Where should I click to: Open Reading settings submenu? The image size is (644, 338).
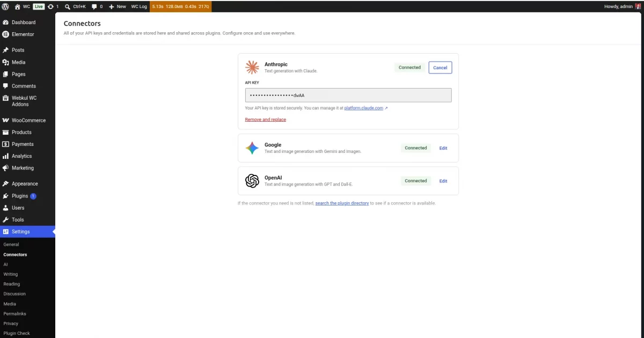tap(12, 284)
